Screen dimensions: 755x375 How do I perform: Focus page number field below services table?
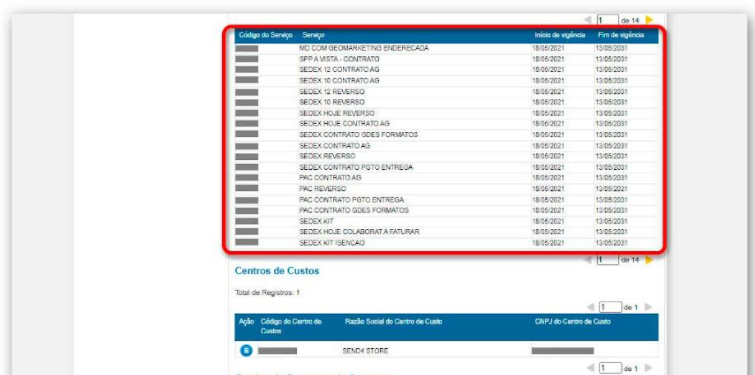point(608,260)
